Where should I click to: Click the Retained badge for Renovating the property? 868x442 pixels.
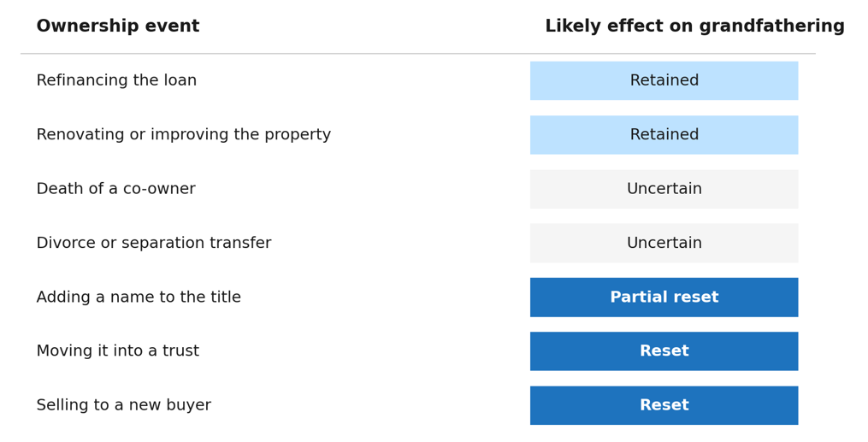click(664, 135)
